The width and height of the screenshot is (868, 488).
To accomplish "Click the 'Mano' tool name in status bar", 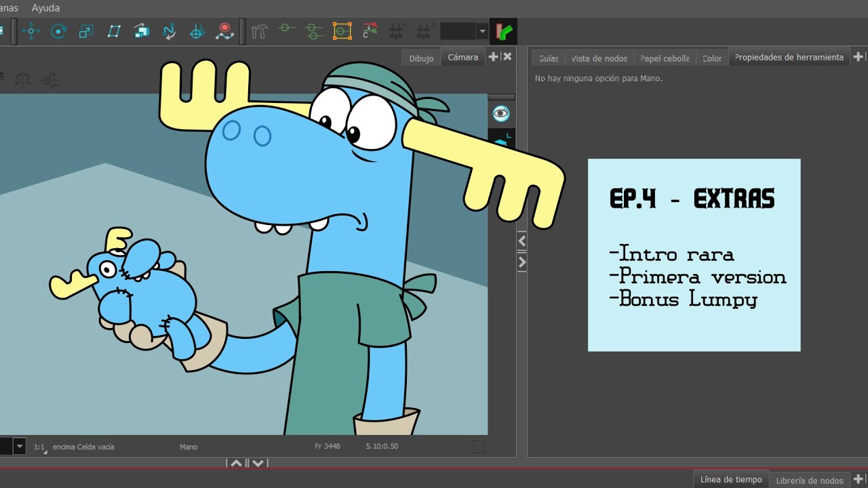I will 189,447.
